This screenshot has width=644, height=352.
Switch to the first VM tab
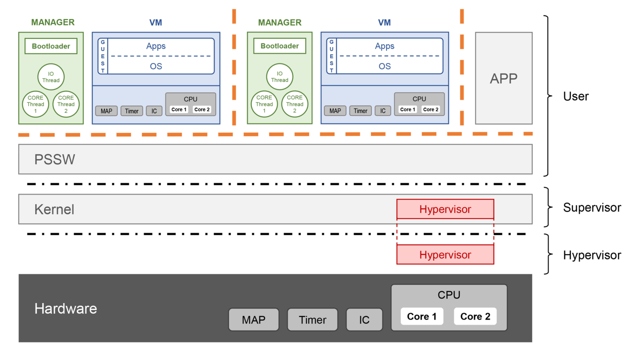[x=156, y=22]
